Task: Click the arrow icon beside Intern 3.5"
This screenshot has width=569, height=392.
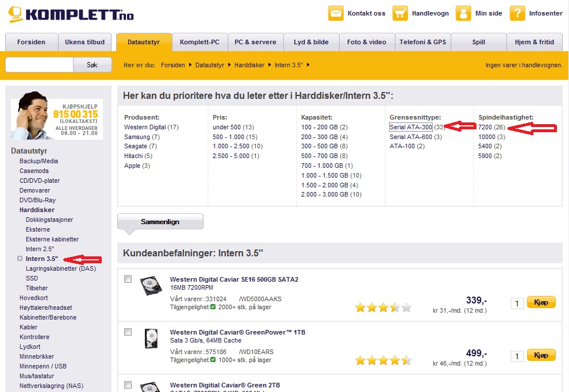Action: [x=20, y=259]
